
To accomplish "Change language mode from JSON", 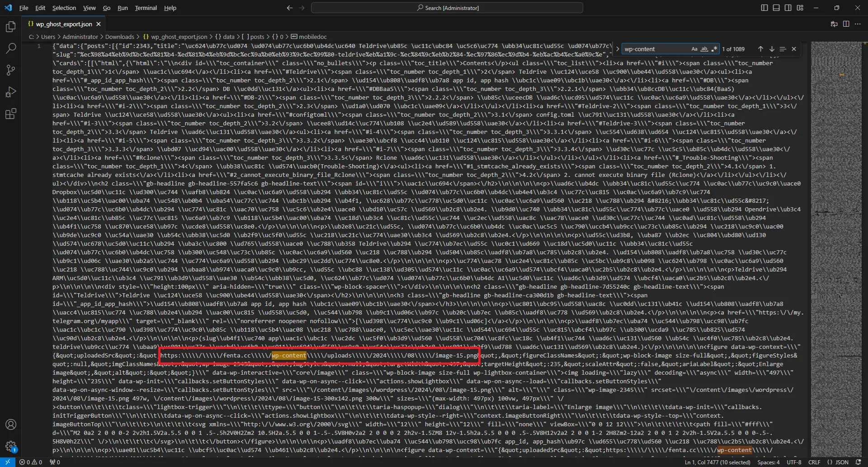I will click(x=842, y=462).
